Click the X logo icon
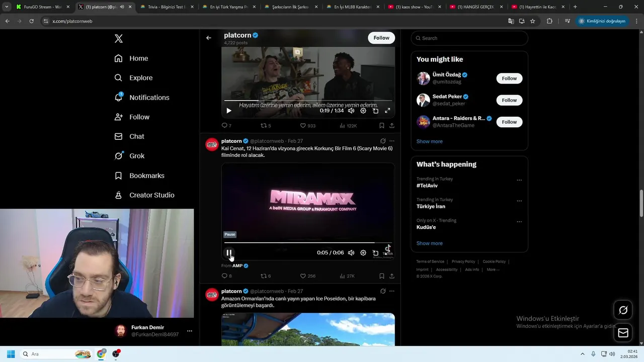 click(x=119, y=39)
